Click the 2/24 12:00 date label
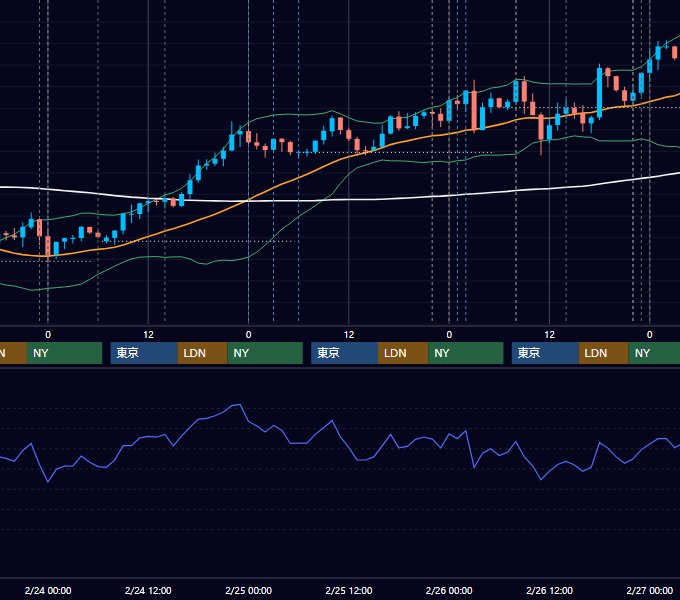The height and width of the screenshot is (600, 680). click(148, 590)
